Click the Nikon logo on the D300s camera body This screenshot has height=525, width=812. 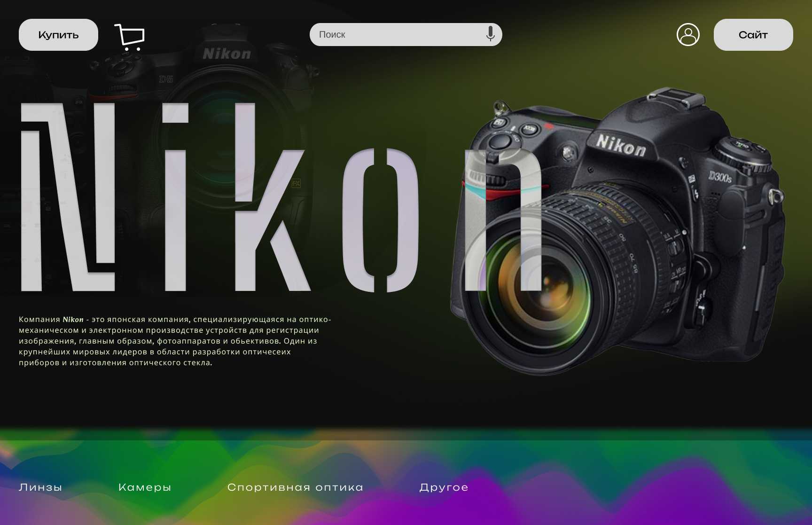point(621,145)
